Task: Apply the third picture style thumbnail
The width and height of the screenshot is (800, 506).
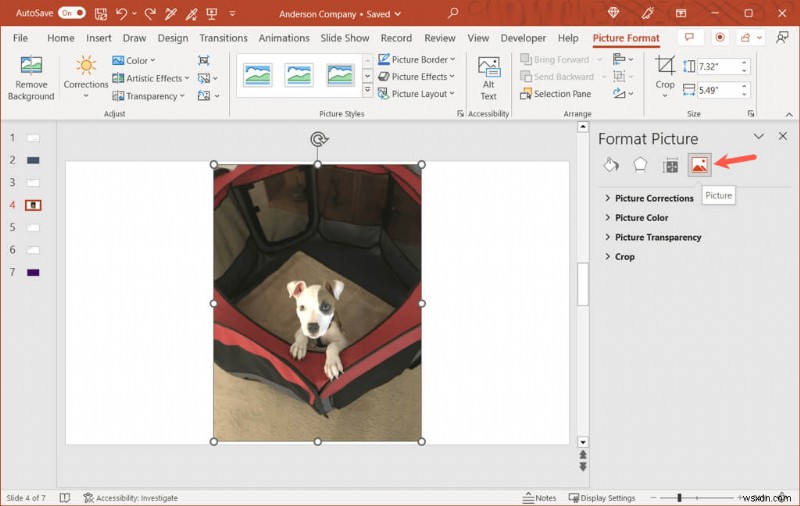Action: click(340, 75)
